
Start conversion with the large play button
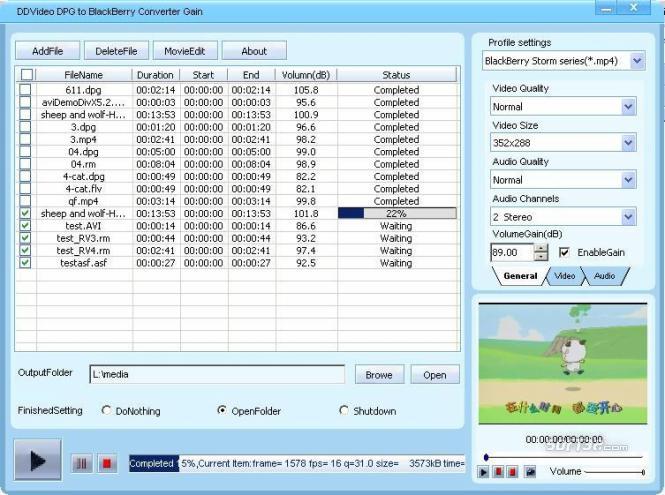pyautogui.click(x=38, y=460)
